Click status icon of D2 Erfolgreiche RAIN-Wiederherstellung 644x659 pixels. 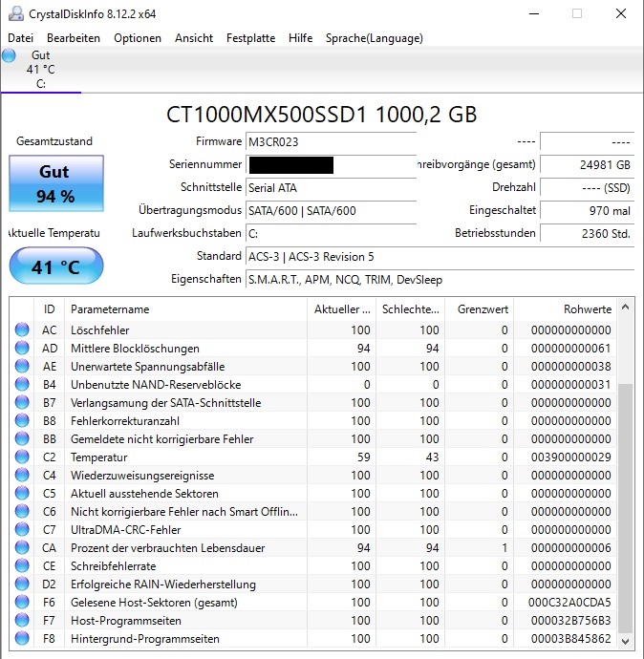22,584
